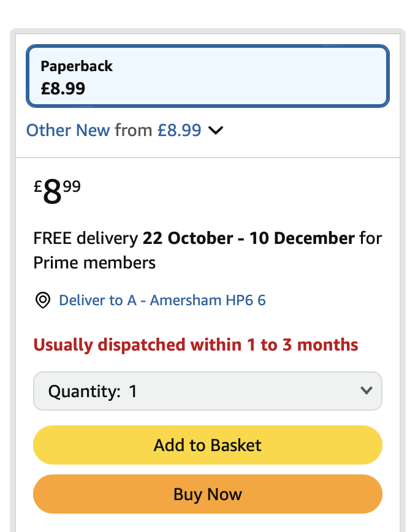Click the Usually dispatched within 1 to 3 months notice
The height and width of the screenshot is (532, 418).
click(196, 344)
